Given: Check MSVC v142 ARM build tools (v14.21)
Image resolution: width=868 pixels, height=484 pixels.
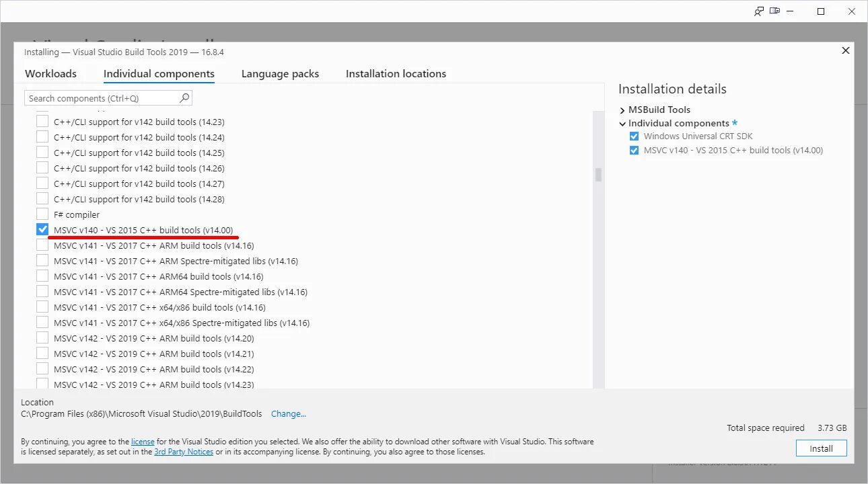Looking at the screenshot, I should (42, 354).
